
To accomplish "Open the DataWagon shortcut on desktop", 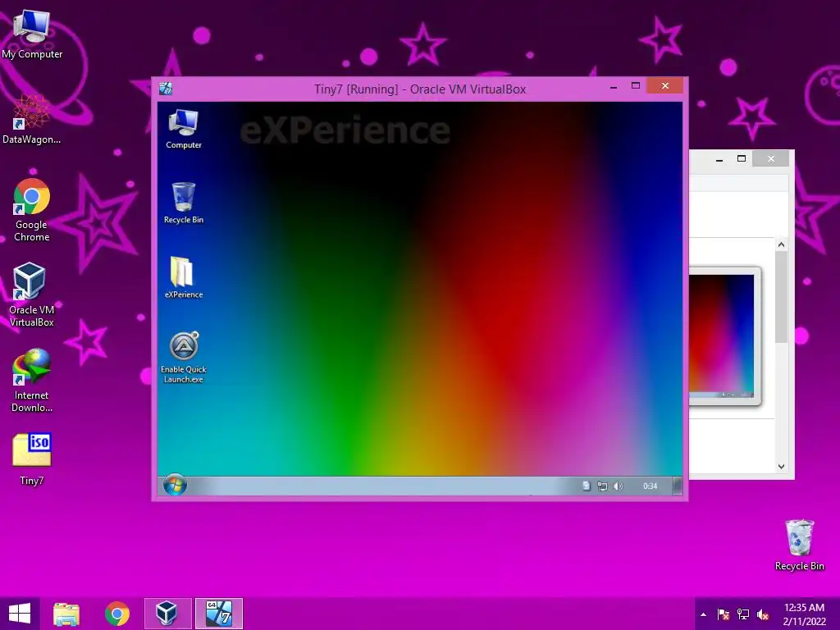I will (x=31, y=120).
